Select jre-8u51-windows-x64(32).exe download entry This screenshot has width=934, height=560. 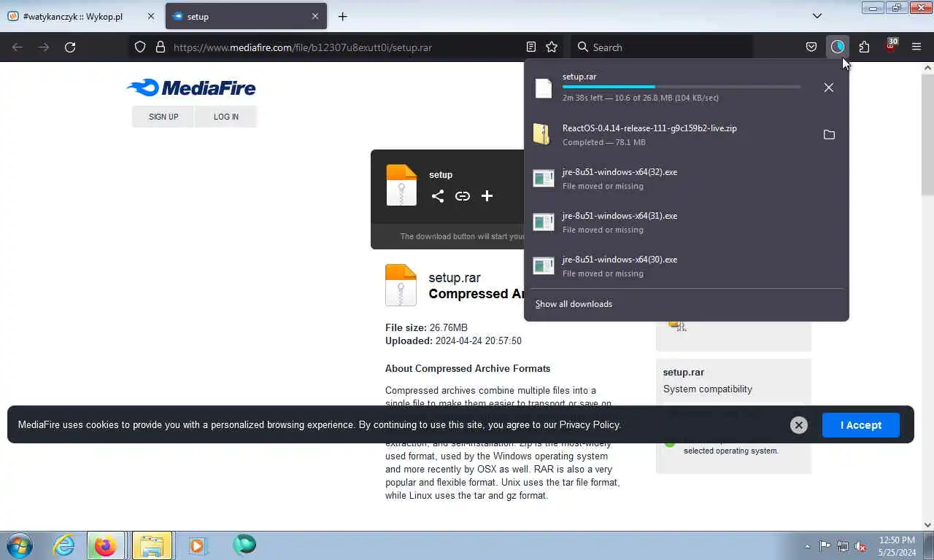pyautogui.click(x=686, y=179)
